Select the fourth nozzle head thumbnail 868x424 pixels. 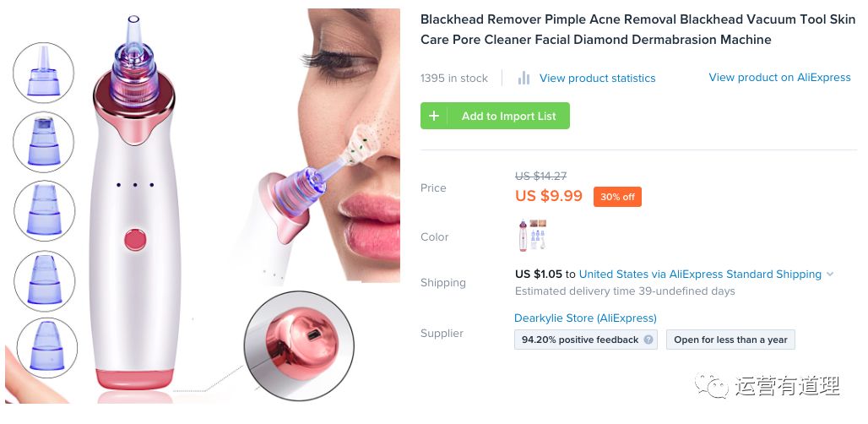(x=44, y=280)
